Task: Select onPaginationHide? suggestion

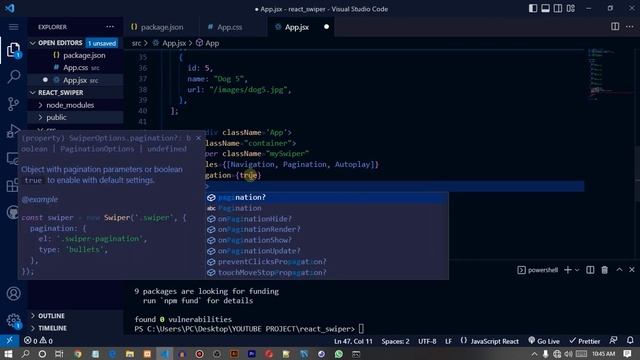Action: (327, 219)
